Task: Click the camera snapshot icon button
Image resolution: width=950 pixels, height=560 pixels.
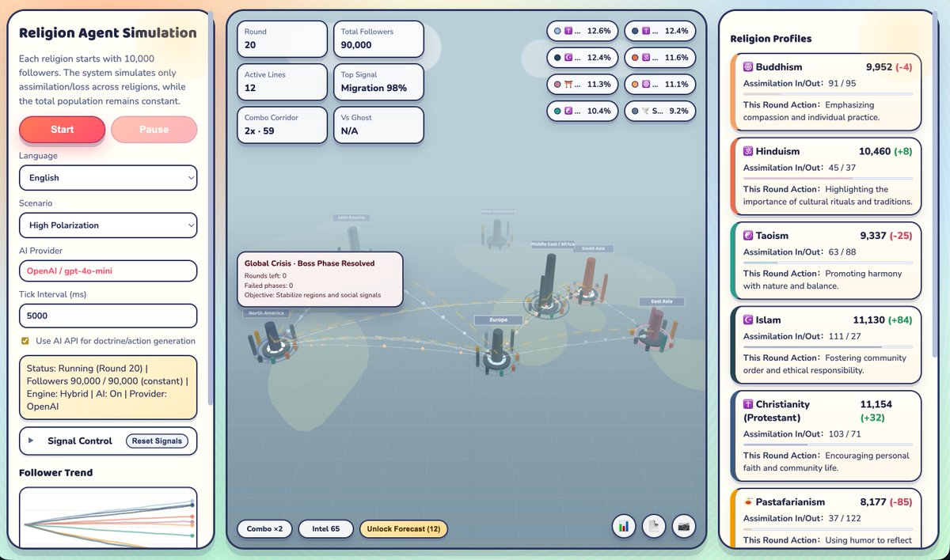Action: [x=684, y=525]
